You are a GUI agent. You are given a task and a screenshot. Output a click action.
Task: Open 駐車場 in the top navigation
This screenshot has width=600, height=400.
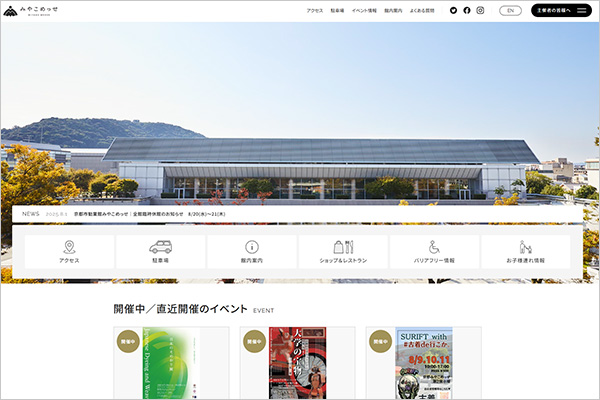tap(337, 11)
